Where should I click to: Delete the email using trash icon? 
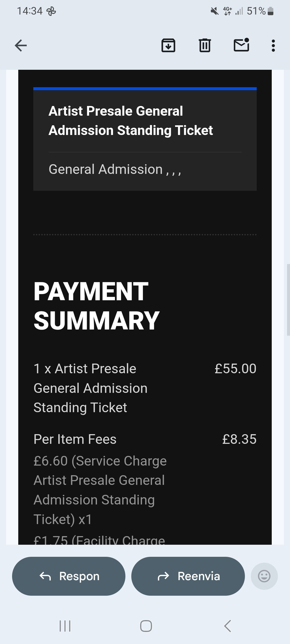(205, 45)
